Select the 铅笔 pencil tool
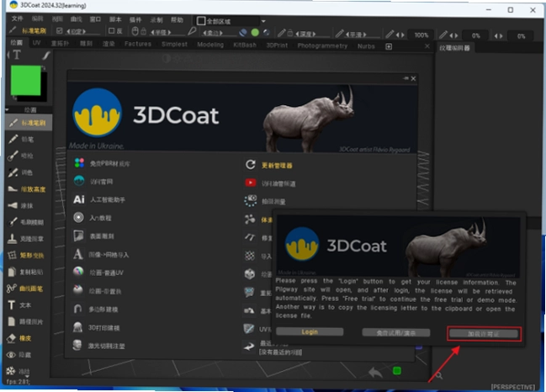This screenshot has height=392, width=546. [22, 140]
